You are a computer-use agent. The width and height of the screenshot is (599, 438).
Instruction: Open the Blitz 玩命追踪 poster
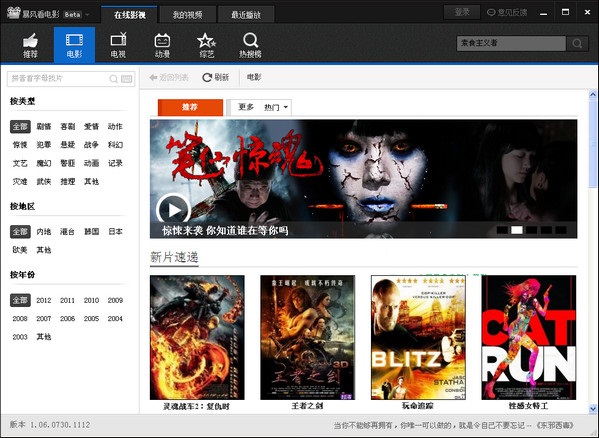coord(418,337)
